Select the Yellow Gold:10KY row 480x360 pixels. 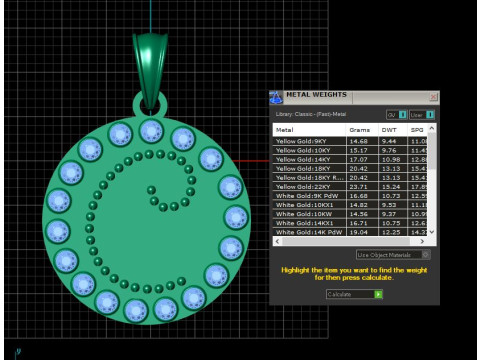(x=350, y=150)
